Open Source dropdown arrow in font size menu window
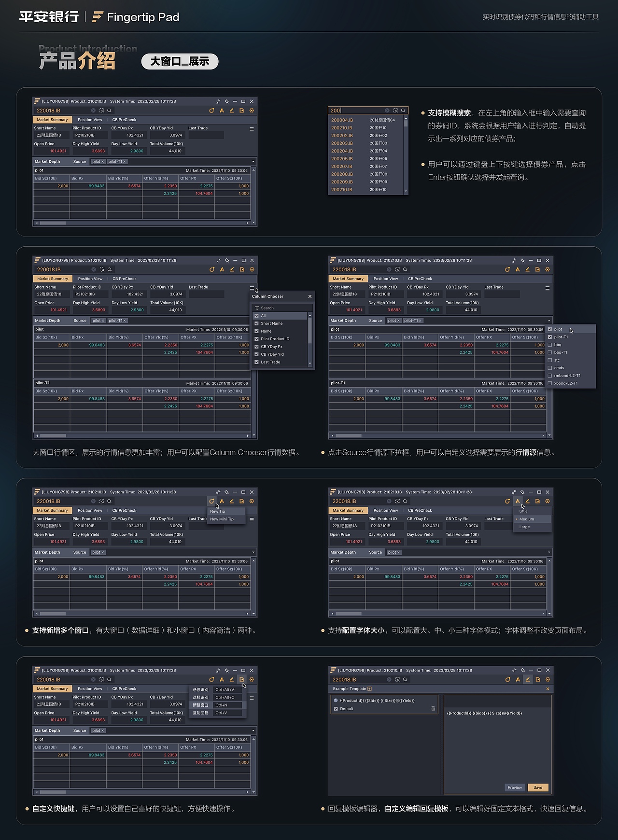Viewport: 618px width, 840px height. [549, 552]
